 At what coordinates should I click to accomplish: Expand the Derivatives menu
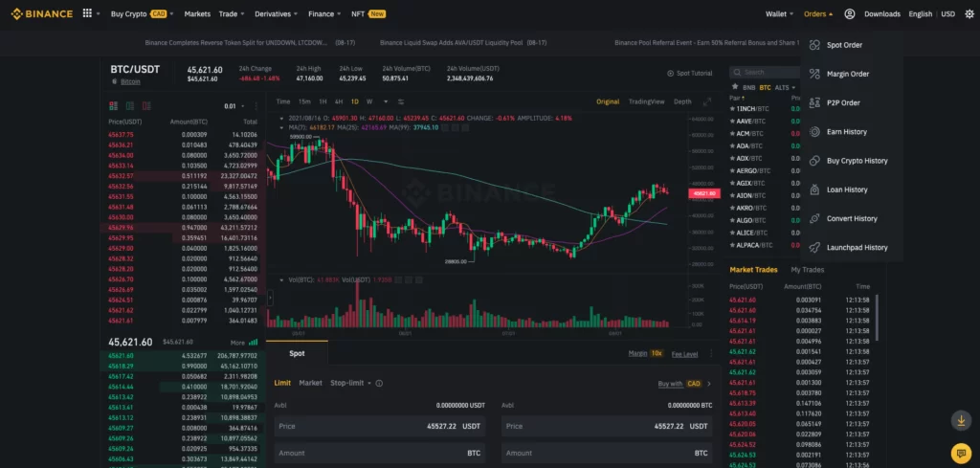[x=277, y=13]
